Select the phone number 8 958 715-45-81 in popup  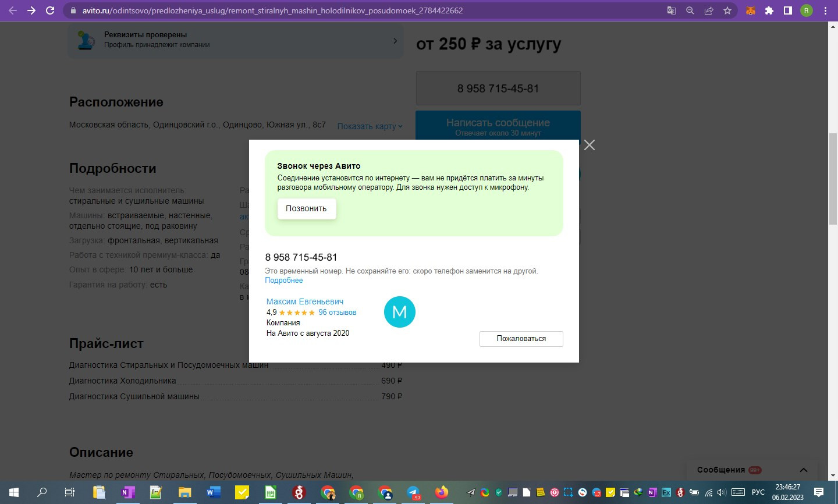301,257
